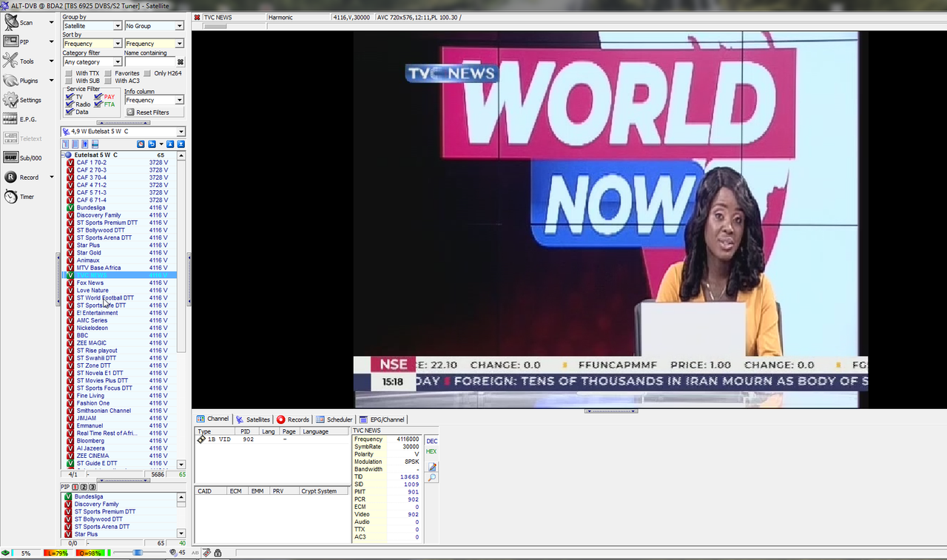Uncheck the FTA service filter
Image resolution: width=947 pixels, height=560 pixels.
98,104
